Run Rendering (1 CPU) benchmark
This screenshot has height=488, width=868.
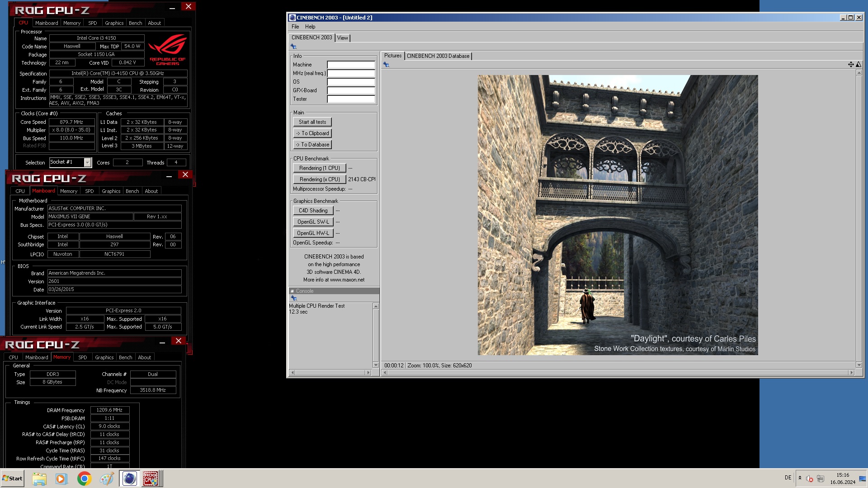[320, 168]
